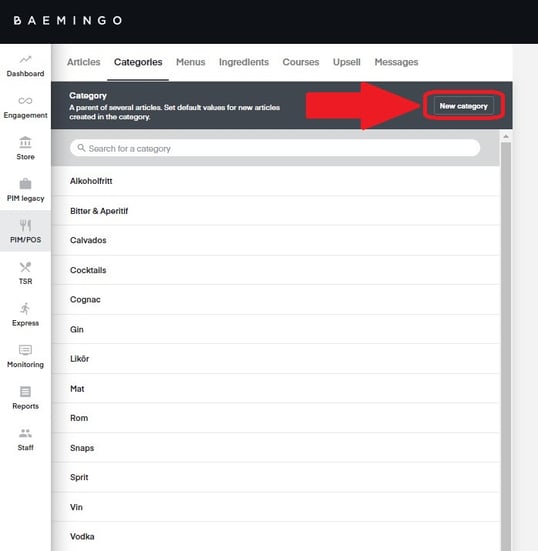This screenshot has width=538, height=551.
Task: Open the Dashboard sidebar icon
Action: tap(25, 59)
